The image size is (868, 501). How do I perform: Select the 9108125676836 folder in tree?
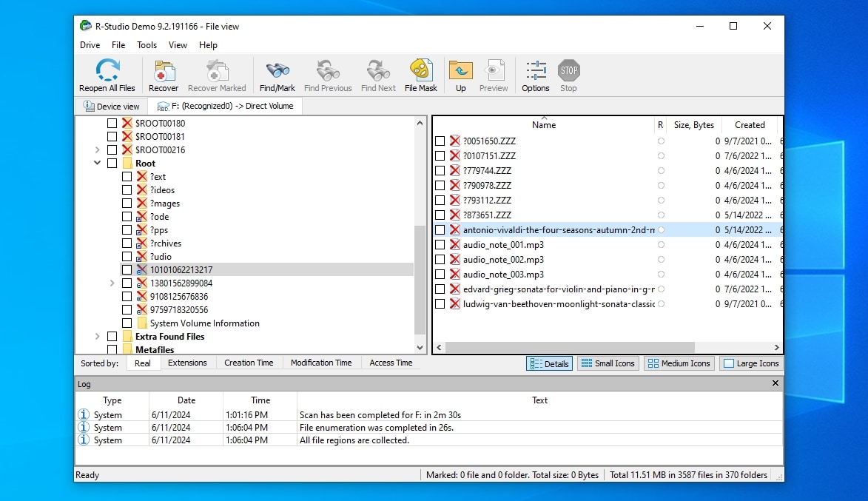pos(179,296)
